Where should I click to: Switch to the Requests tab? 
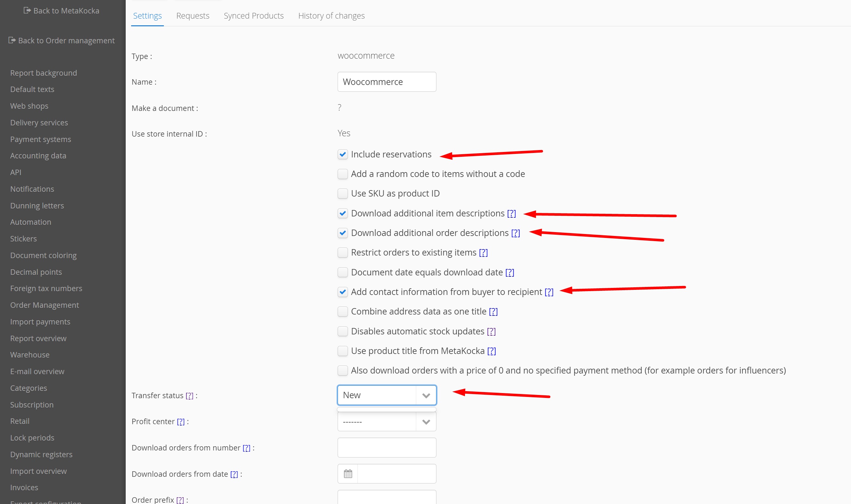pos(192,16)
